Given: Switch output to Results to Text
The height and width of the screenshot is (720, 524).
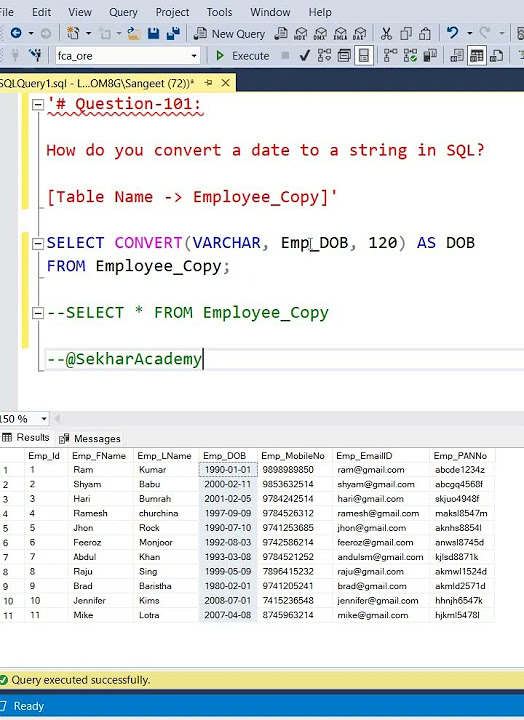Looking at the screenshot, I should pyautogui.click(x=457, y=56).
